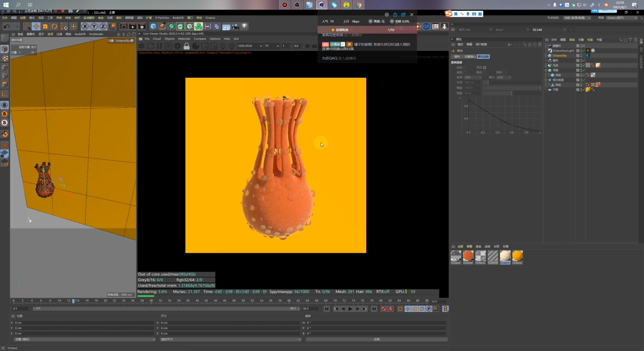Toggle the X axis lock
Viewport: 644px width, 351px height.
click(x=85, y=26)
